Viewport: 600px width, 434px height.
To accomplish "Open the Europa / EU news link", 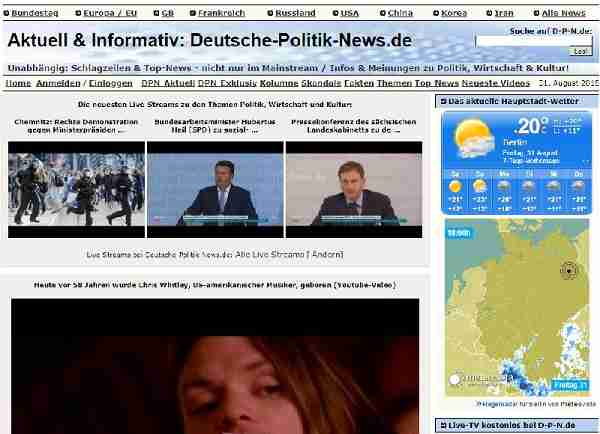I will [x=110, y=13].
